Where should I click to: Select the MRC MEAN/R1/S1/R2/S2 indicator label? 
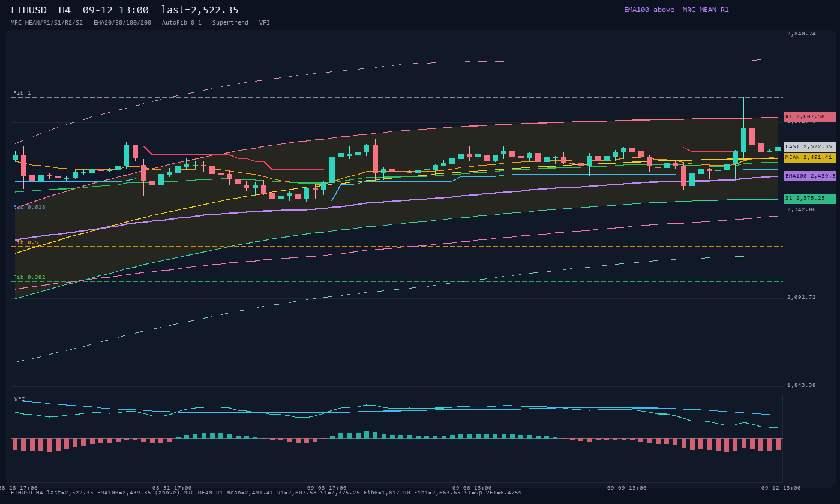[47, 23]
